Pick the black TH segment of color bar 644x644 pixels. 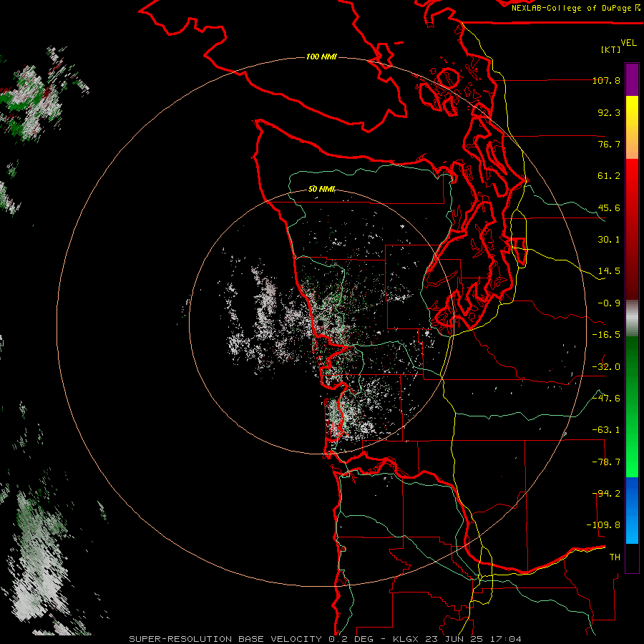click(632, 557)
